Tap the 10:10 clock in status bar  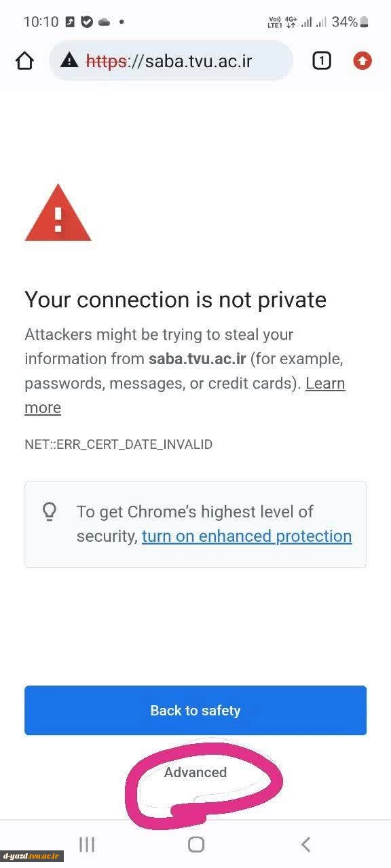pyautogui.click(x=41, y=22)
